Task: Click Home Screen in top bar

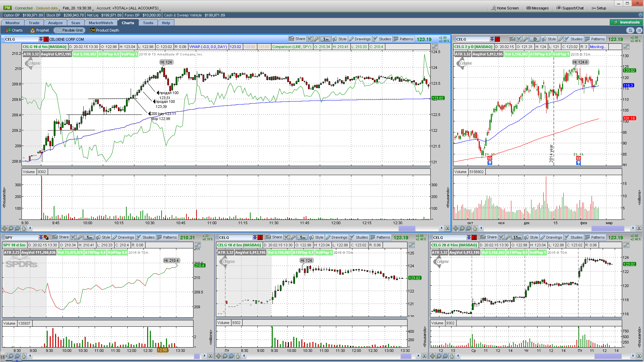Action: click(505, 8)
